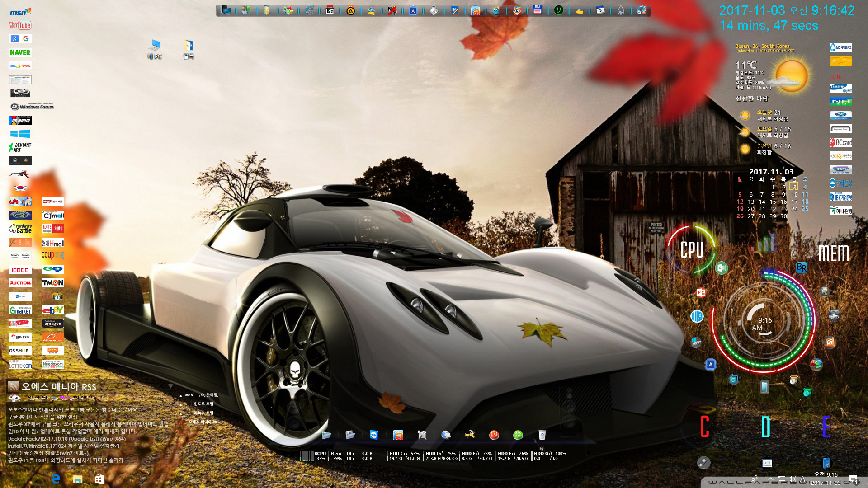
Task: Open the AUCTION shopping shortcut
Action: [x=20, y=283]
